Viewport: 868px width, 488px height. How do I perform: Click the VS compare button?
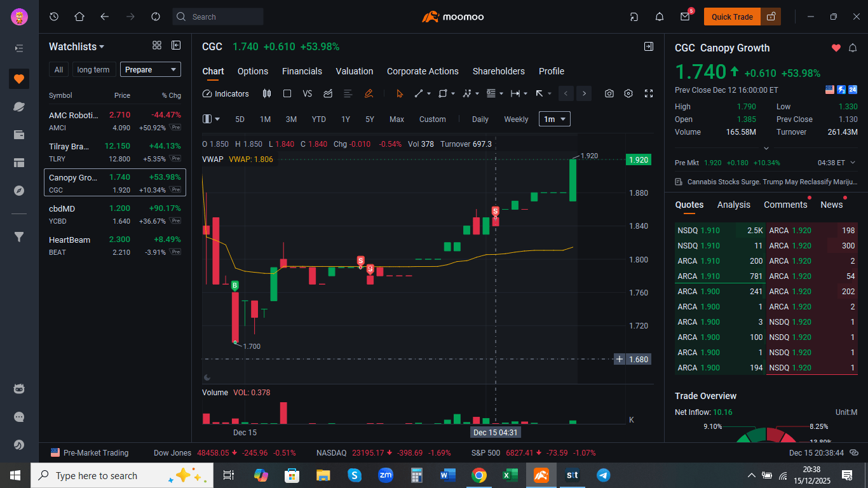point(308,93)
